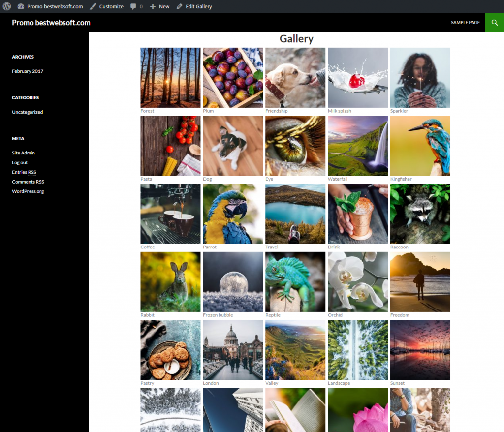This screenshot has width=504, height=432.
Task: Open the Freedom beach photo
Action: (420, 282)
